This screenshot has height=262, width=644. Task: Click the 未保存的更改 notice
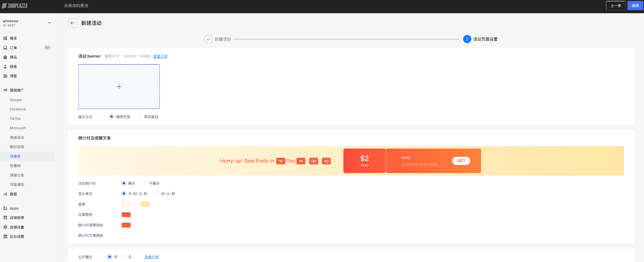[76, 6]
